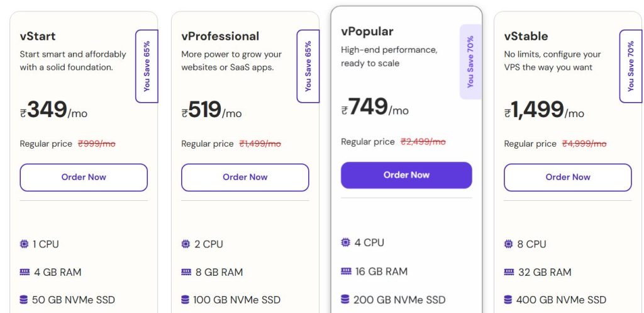Click the RAM icon beside 16 GB RAM
644x313 pixels.
pyautogui.click(x=346, y=271)
